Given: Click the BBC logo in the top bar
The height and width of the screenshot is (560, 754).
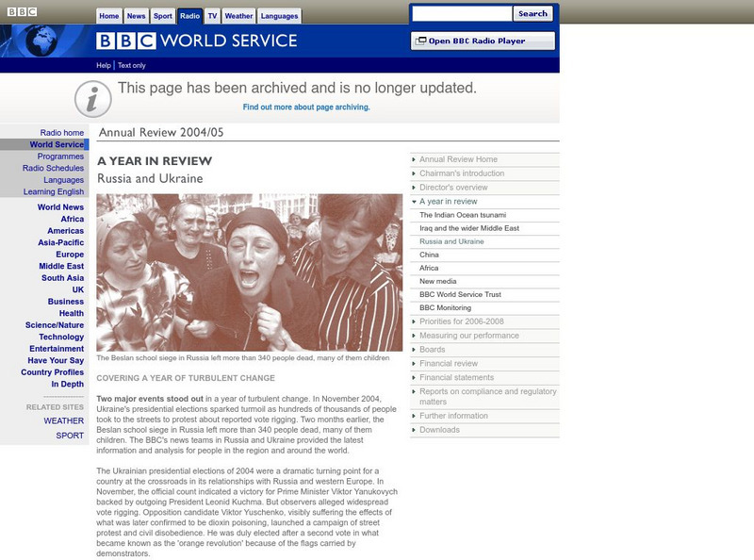Looking at the screenshot, I should [22, 11].
